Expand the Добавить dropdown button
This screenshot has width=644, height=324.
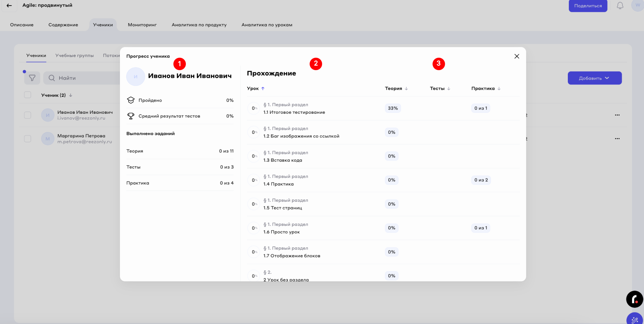594,78
